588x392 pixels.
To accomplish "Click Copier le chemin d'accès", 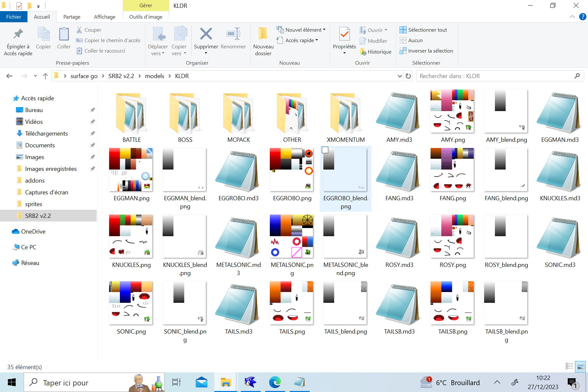I will tap(108, 41).
